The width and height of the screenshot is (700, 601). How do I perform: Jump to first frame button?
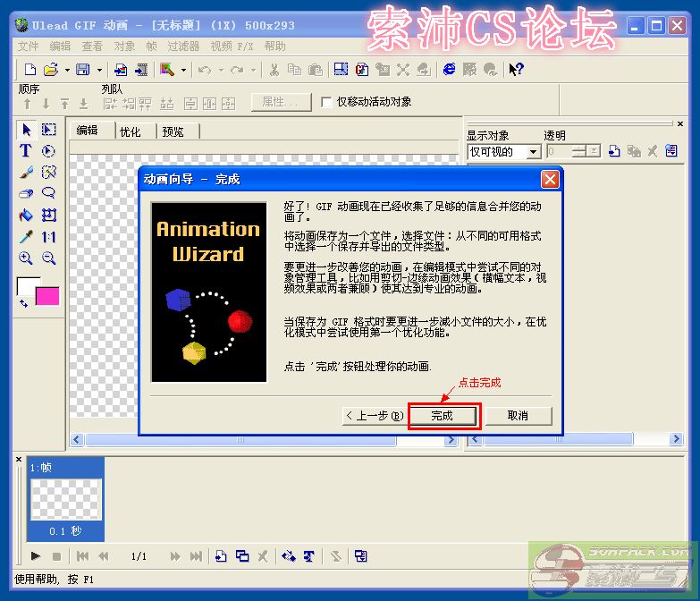tap(82, 556)
